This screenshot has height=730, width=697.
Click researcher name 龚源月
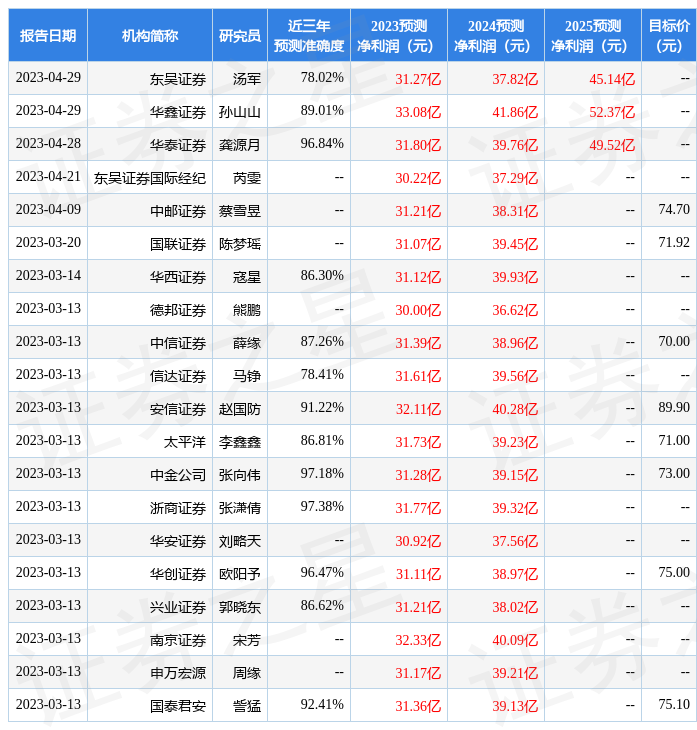[240, 145]
